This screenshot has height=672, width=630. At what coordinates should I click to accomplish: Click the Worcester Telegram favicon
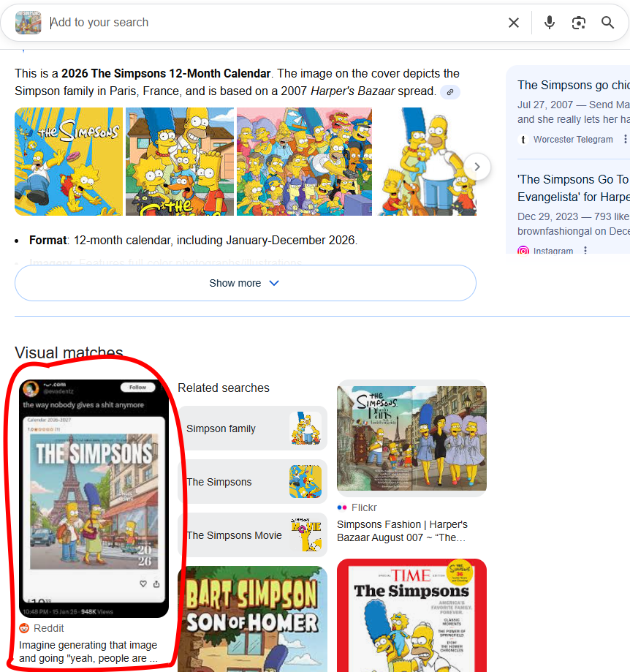[x=523, y=139]
